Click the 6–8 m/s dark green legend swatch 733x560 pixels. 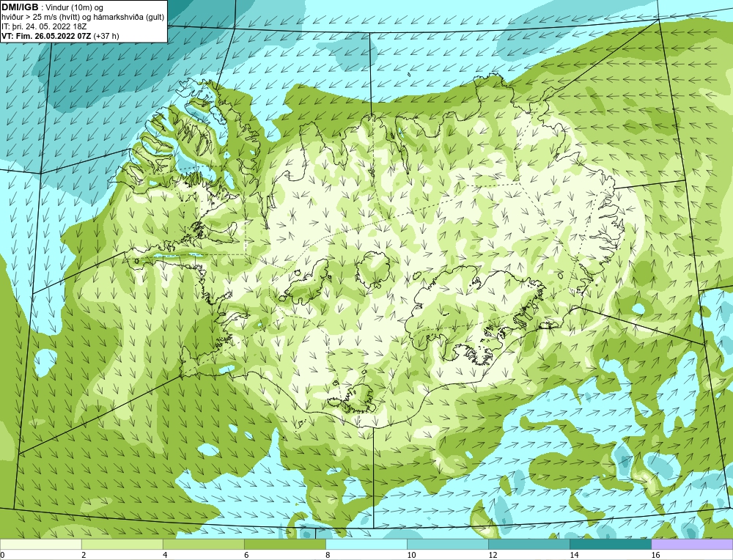pos(284,544)
